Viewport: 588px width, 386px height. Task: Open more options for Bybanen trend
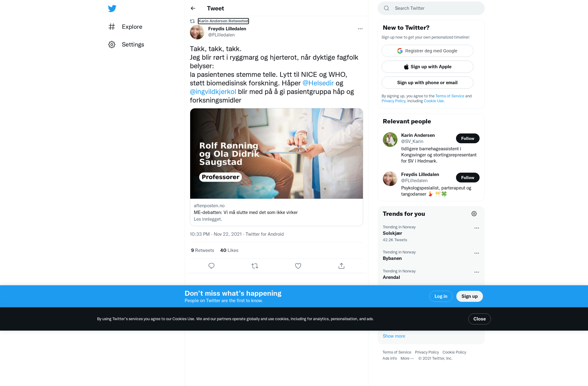(477, 253)
